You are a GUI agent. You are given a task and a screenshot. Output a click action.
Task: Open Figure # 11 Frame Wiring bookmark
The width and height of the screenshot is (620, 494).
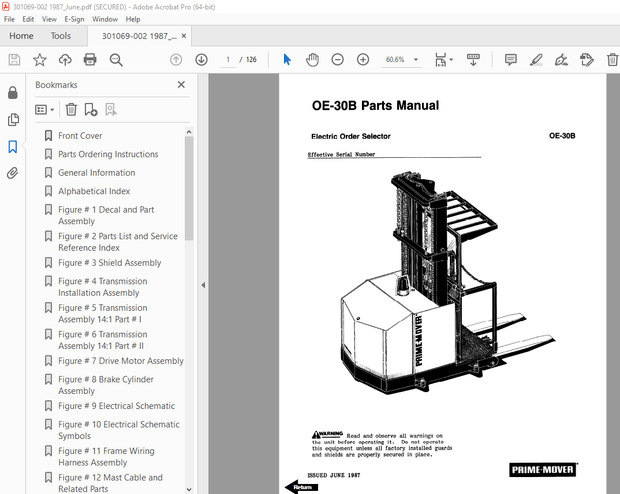coord(106,456)
